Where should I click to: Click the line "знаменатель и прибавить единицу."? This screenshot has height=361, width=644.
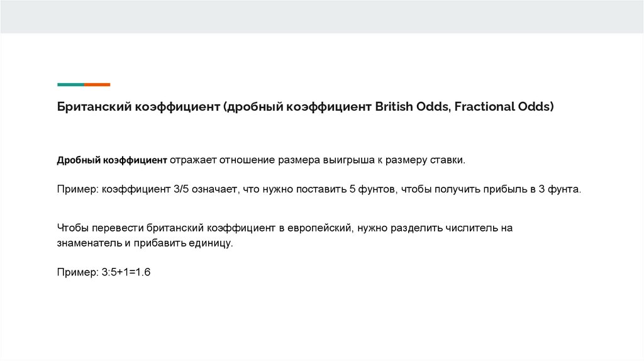click(x=145, y=242)
